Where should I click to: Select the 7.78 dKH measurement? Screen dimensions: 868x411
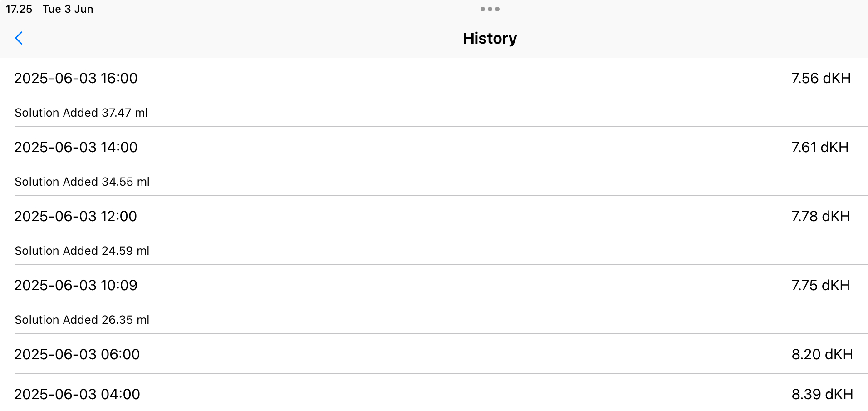[x=820, y=216]
